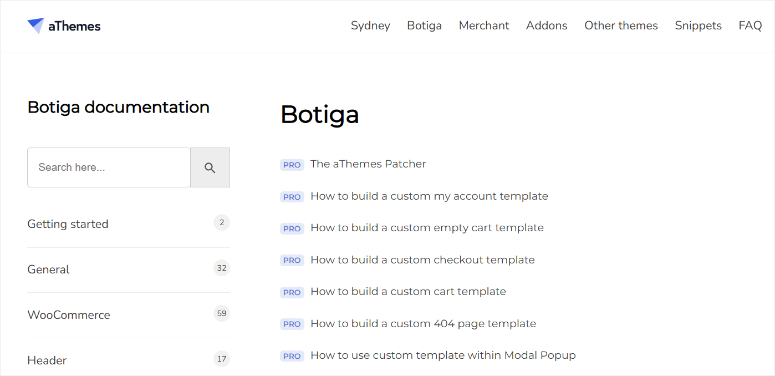This screenshot has width=775, height=376.
Task: Open How to build a custom cart template
Action: [x=408, y=292]
